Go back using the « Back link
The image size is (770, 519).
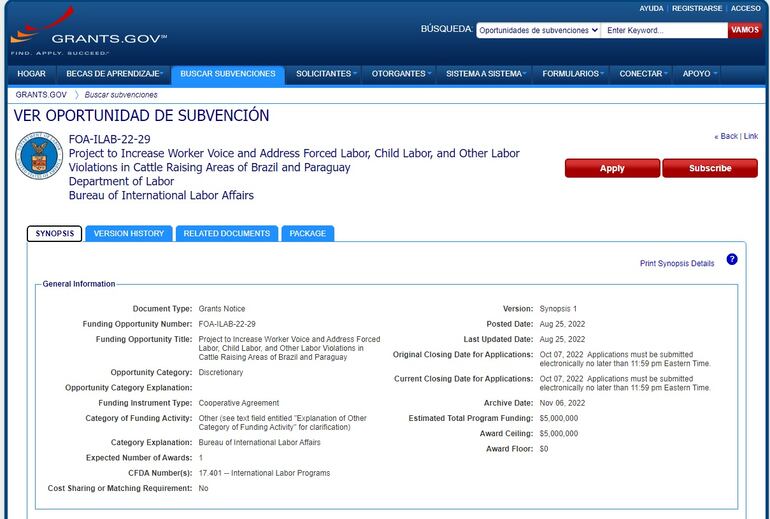coord(726,136)
